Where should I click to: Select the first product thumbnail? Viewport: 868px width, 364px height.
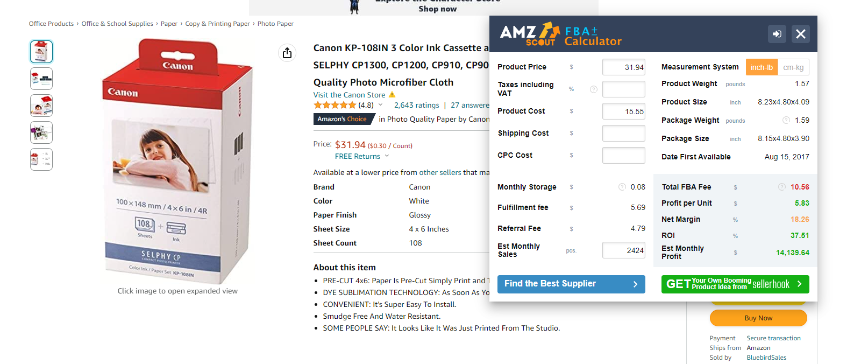[41, 52]
